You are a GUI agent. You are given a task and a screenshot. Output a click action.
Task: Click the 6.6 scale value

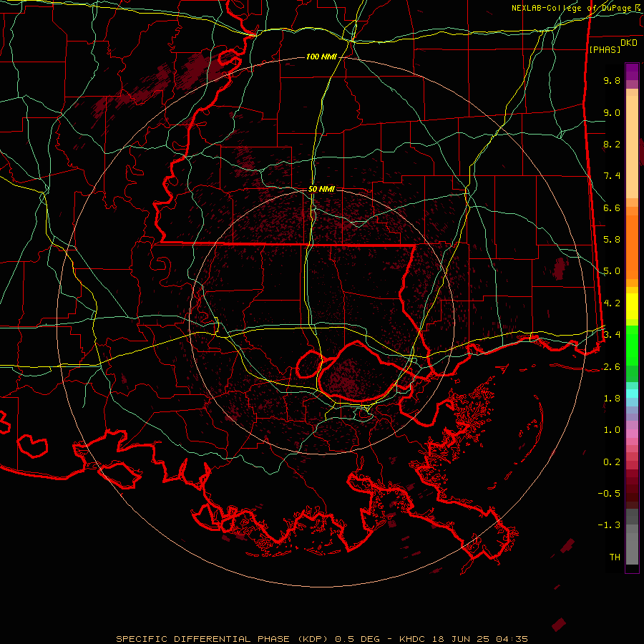point(612,208)
